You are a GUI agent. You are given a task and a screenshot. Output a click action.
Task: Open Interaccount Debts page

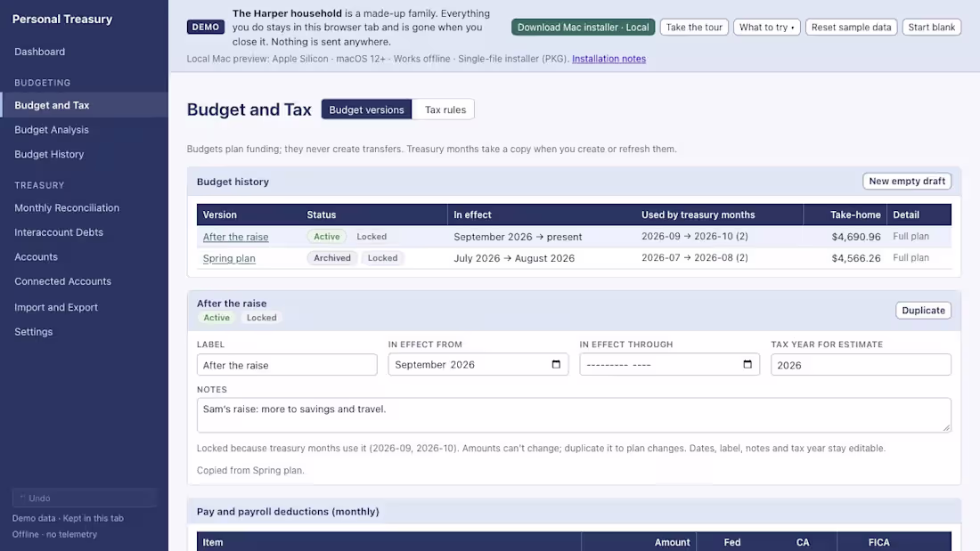click(59, 232)
